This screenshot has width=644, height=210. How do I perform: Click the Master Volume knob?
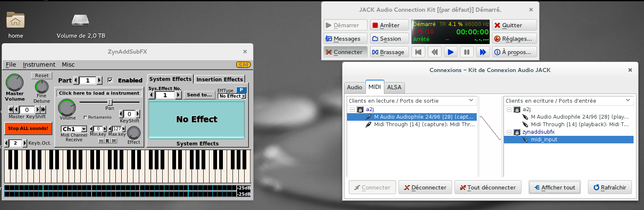[x=15, y=83]
